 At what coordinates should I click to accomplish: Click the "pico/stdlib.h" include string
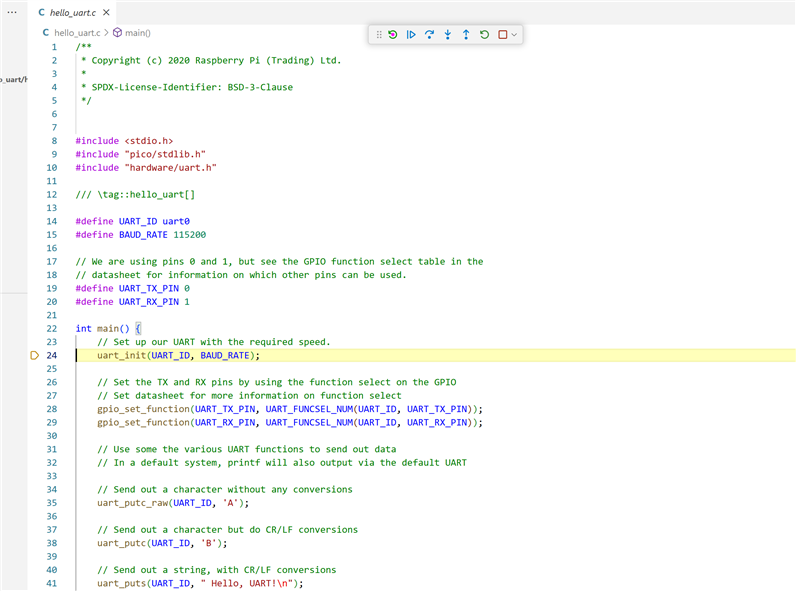click(x=165, y=154)
